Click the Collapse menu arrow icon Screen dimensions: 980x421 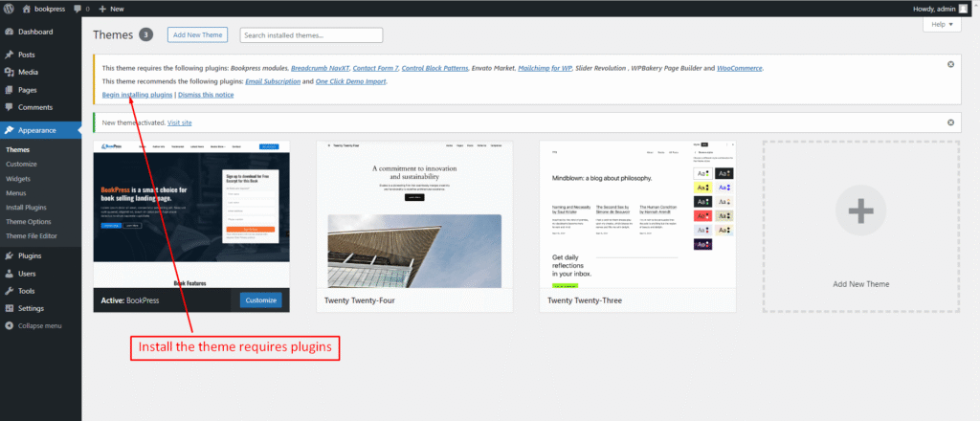10,325
